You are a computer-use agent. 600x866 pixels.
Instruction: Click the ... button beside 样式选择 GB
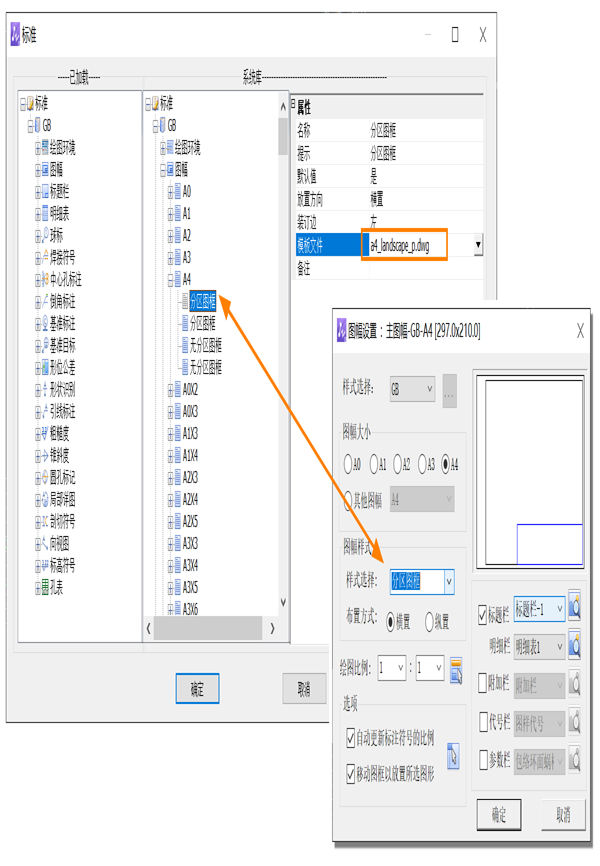pos(449,391)
